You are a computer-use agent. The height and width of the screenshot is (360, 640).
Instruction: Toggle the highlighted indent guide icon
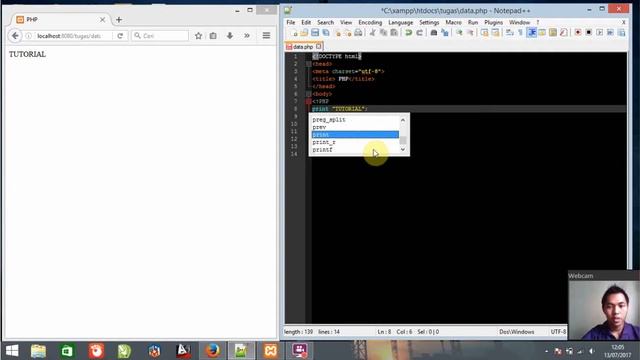pyautogui.click(x=531, y=33)
